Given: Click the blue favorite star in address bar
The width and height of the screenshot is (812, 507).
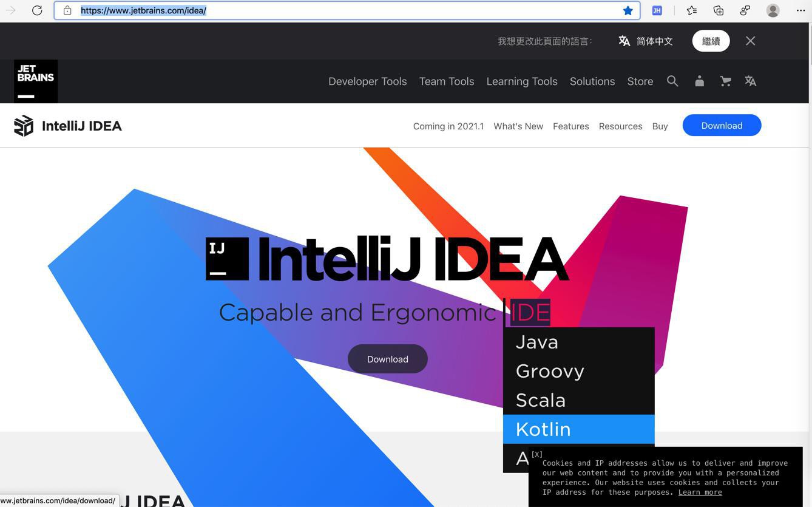Looking at the screenshot, I should (628, 10).
